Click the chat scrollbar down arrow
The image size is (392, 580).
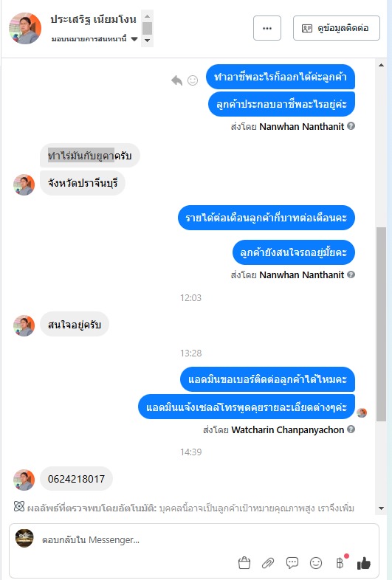coord(381,508)
